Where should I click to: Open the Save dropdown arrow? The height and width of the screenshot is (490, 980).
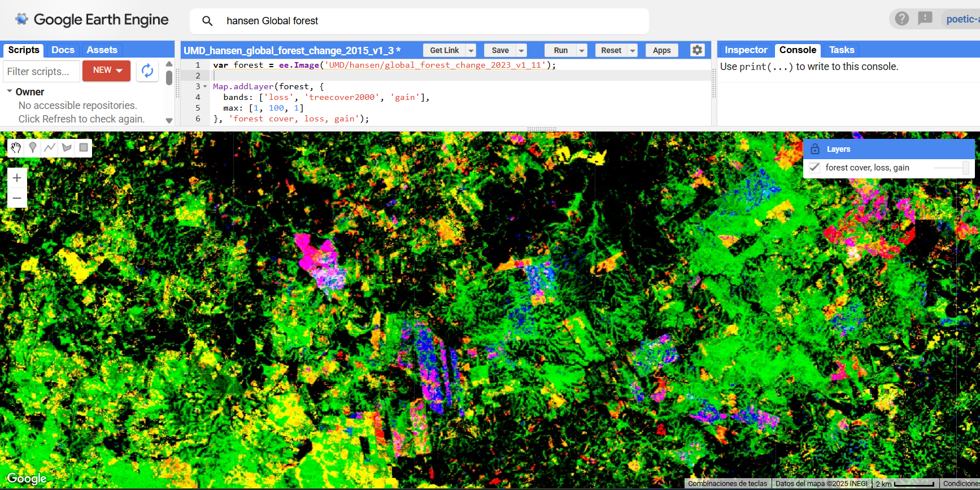point(521,50)
